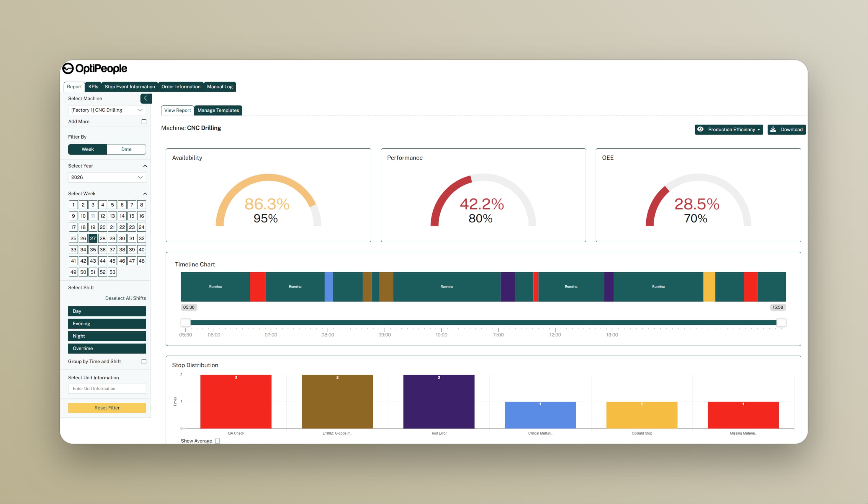
Task: Open the year dropdown showing 2026
Action: click(x=107, y=177)
